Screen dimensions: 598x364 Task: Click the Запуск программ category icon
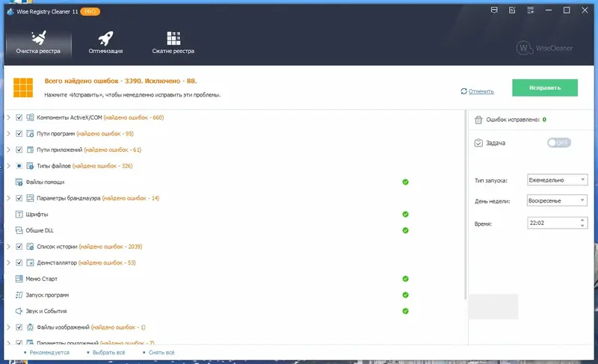[x=19, y=295]
